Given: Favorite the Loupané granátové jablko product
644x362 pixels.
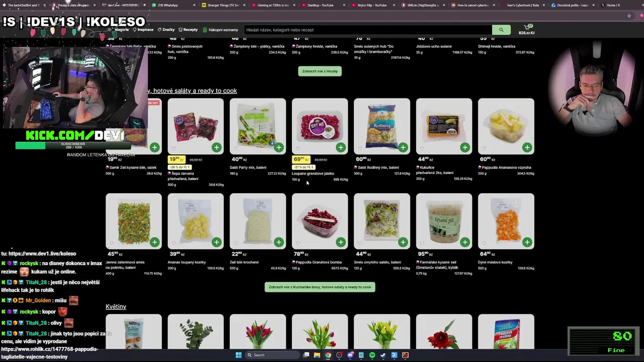Looking at the screenshot, I should 298,148.
